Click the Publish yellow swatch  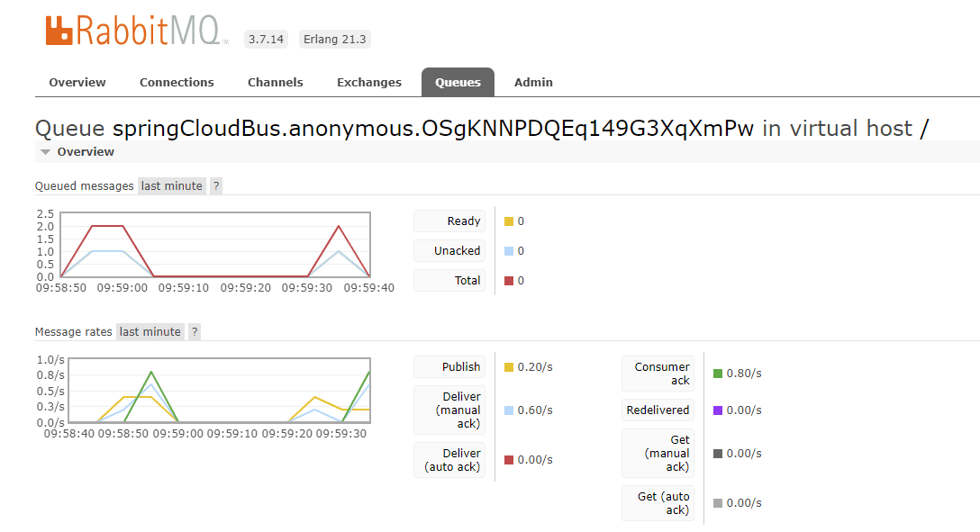(509, 367)
